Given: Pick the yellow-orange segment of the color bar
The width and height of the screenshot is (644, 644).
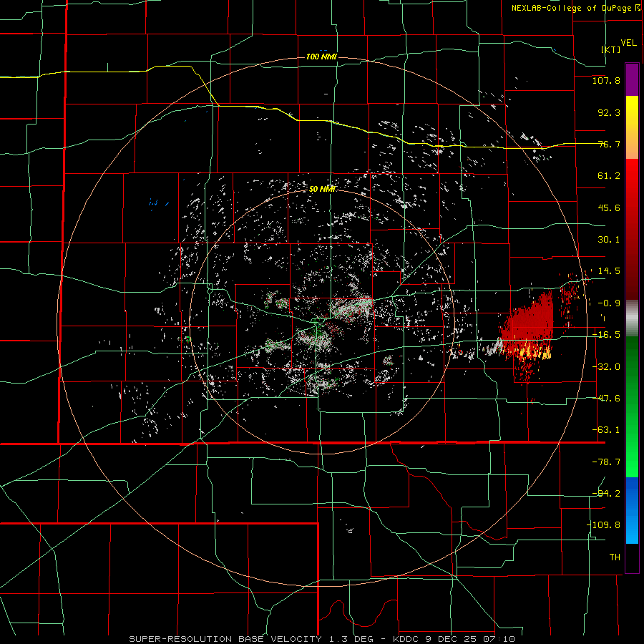Looking at the screenshot, I should tap(632, 128).
